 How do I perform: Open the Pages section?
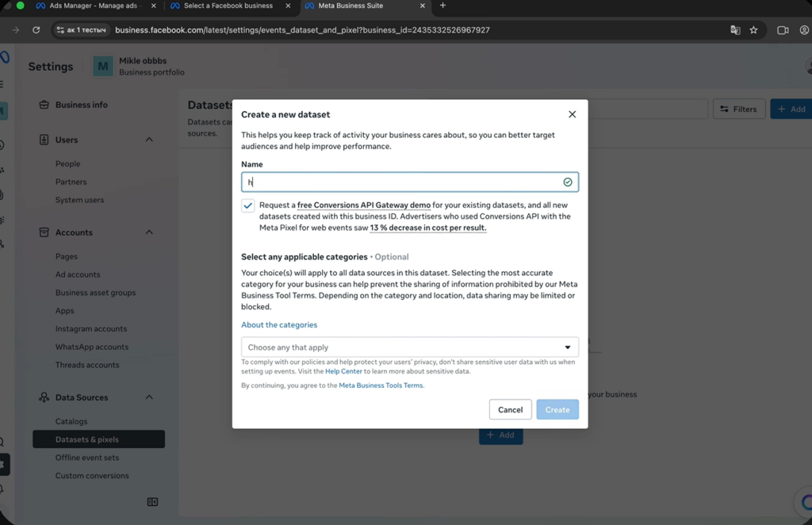(x=67, y=256)
